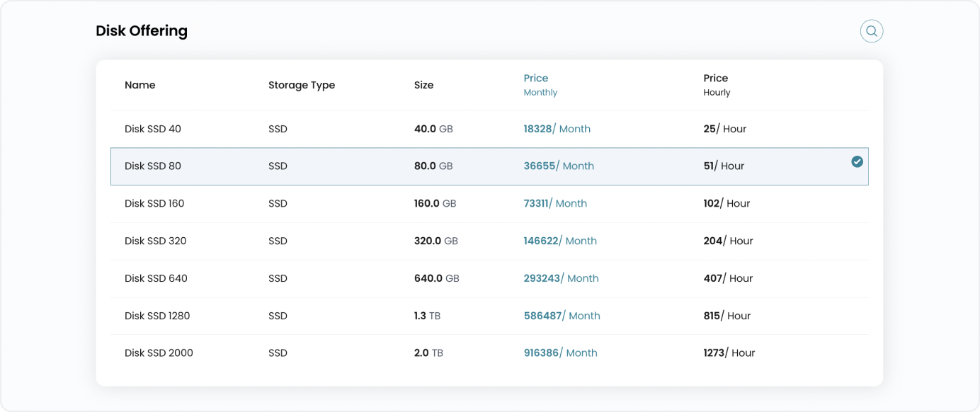The image size is (980, 412).
Task: Click the Storage Type column header
Action: (302, 85)
